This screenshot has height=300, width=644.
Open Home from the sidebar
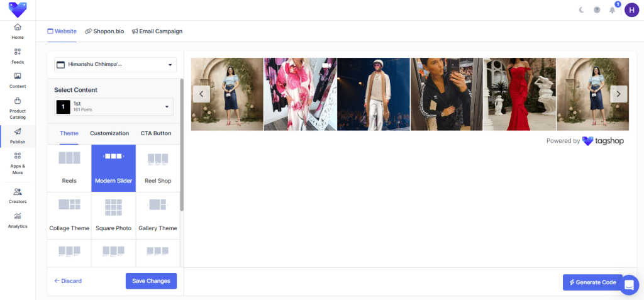click(18, 31)
